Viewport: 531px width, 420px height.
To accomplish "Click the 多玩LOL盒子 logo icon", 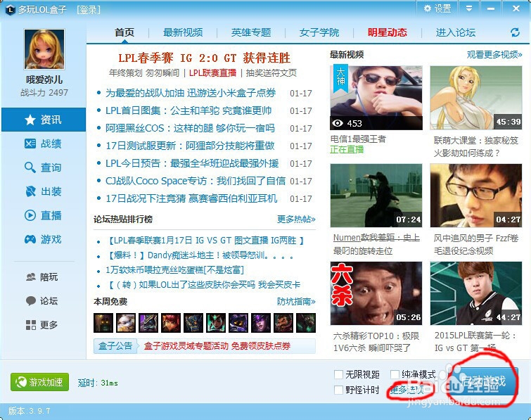I will coord(11,10).
